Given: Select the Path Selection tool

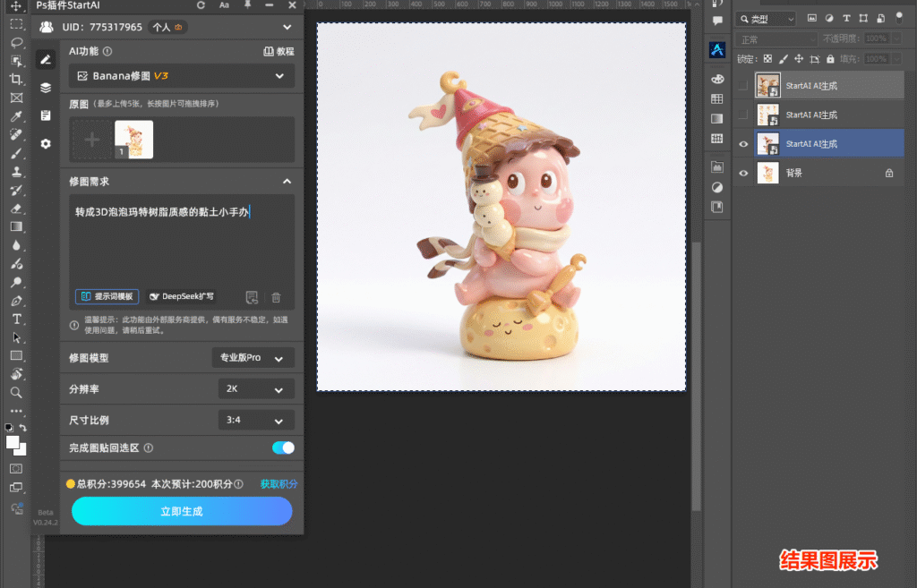Looking at the screenshot, I should [16, 337].
